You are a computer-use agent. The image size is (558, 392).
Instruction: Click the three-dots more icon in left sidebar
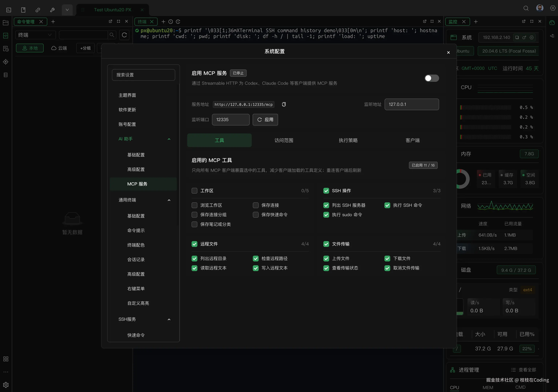tap(6, 372)
